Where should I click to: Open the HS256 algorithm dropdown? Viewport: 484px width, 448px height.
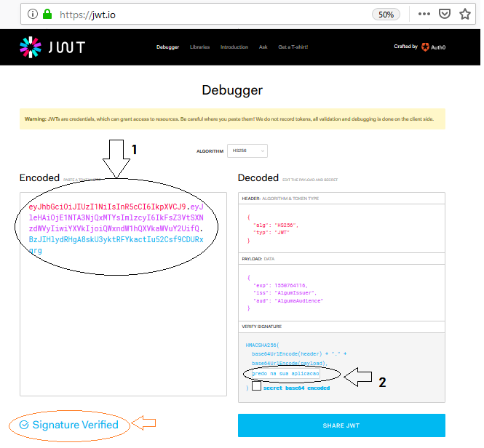point(247,151)
